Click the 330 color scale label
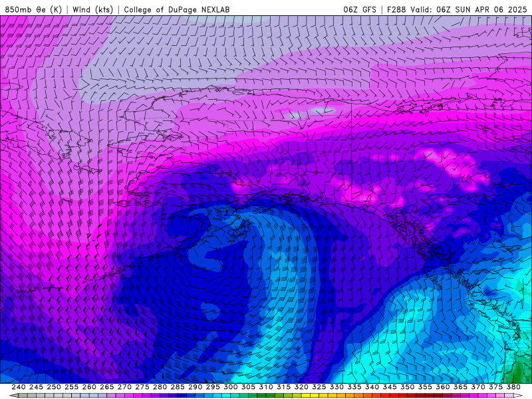532x399 pixels. (x=336, y=387)
